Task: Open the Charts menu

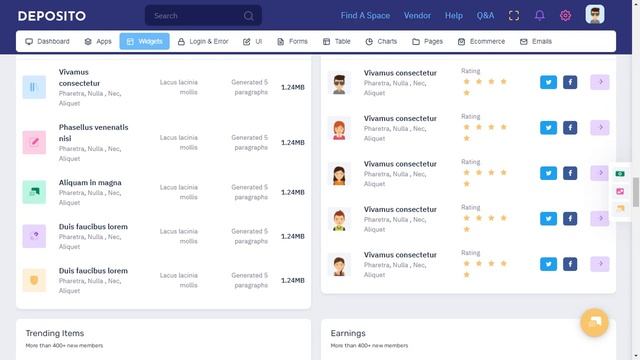Action: tap(381, 41)
